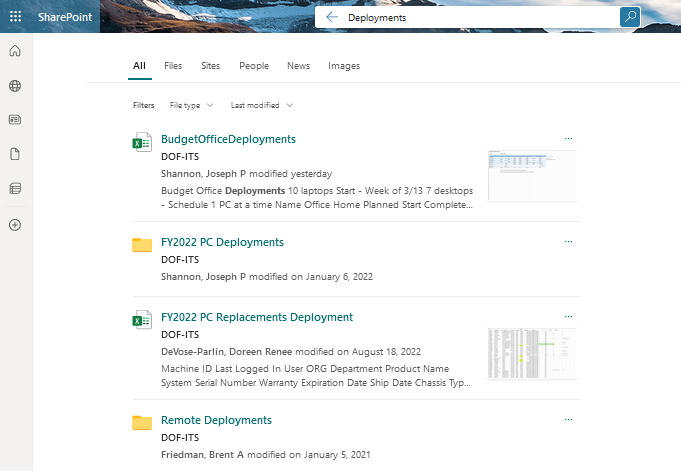Switch to the Files tab
The width and height of the screenshot is (681, 471).
173,66
